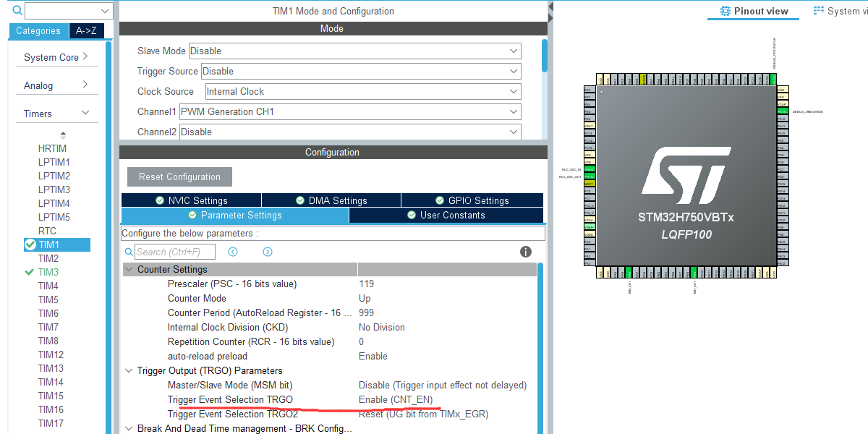
Task: Switch to the A->Z tab
Action: coord(86,31)
